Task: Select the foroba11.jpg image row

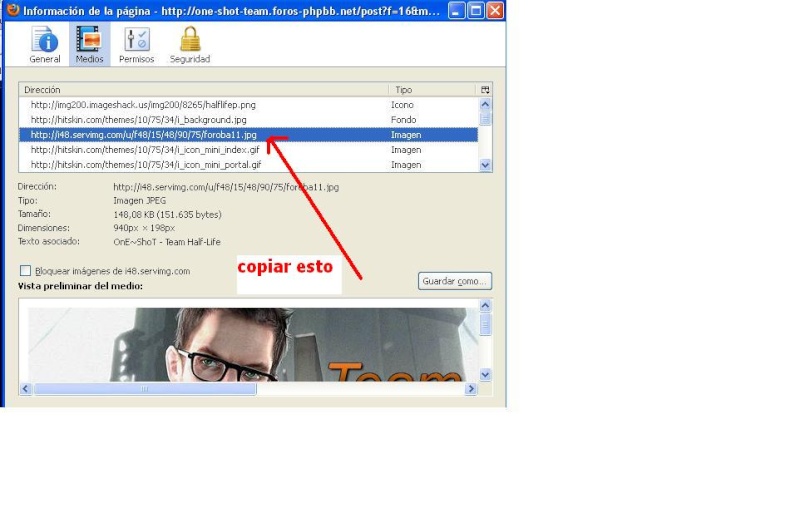Action: point(248,135)
